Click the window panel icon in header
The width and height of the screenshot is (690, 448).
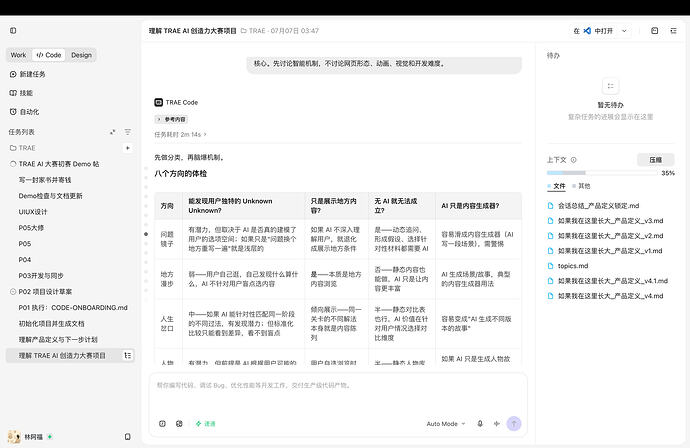(x=654, y=31)
